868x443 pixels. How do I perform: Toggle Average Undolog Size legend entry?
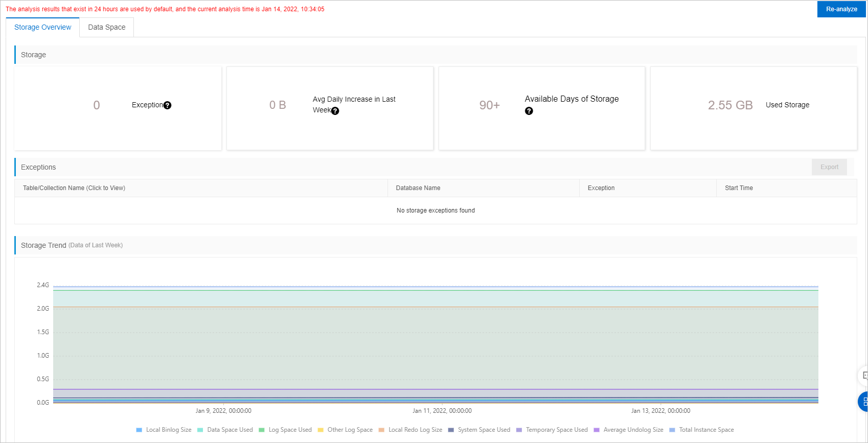[x=628, y=430]
